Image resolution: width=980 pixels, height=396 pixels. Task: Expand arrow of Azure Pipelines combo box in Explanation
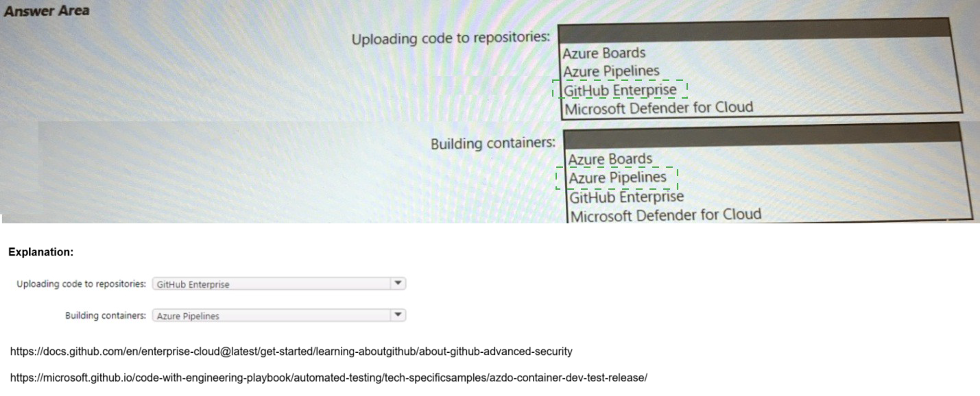[398, 315]
